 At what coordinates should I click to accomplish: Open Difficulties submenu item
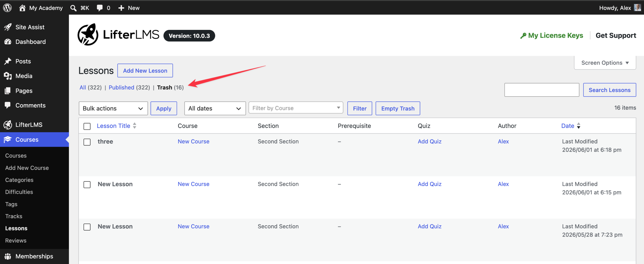pos(19,192)
